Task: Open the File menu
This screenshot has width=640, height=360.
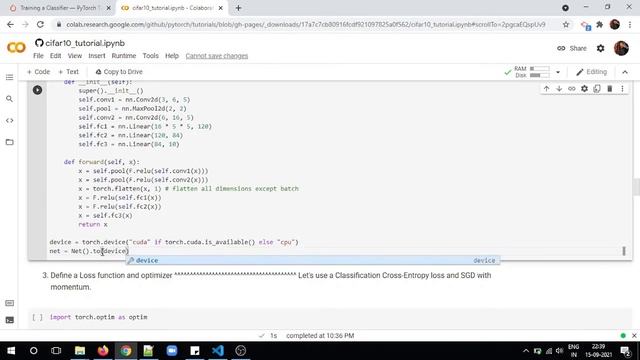Action: pyautogui.click(x=38, y=56)
